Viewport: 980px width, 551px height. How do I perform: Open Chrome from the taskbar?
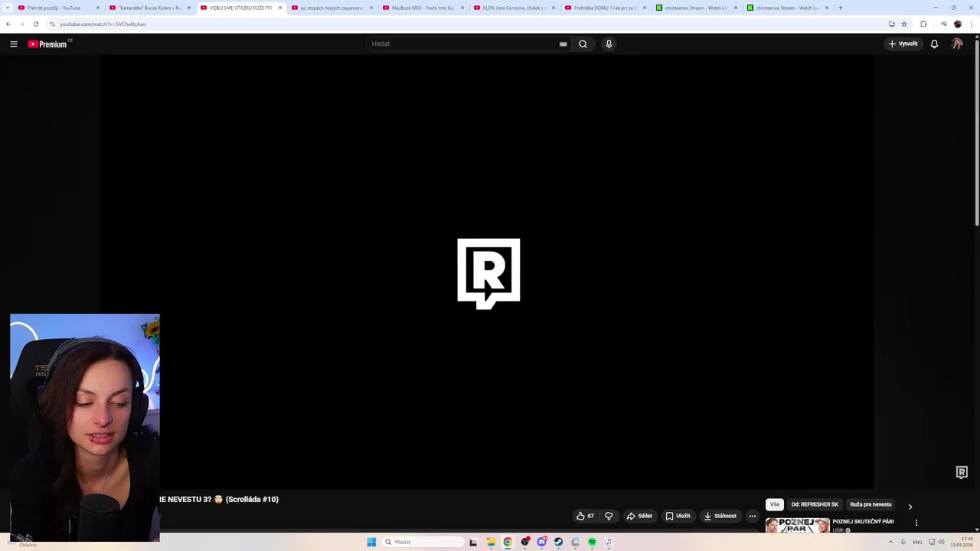pos(508,542)
